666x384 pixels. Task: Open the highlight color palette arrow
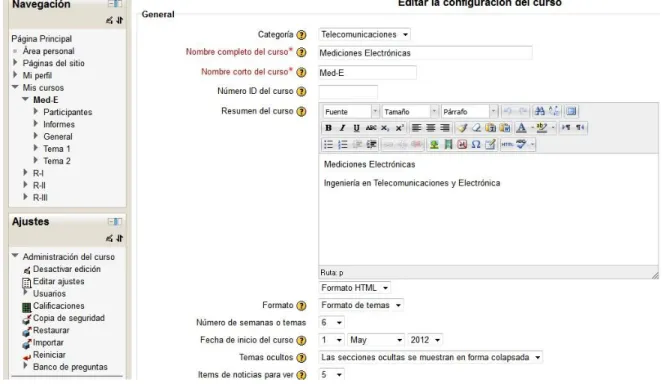tap(553, 128)
